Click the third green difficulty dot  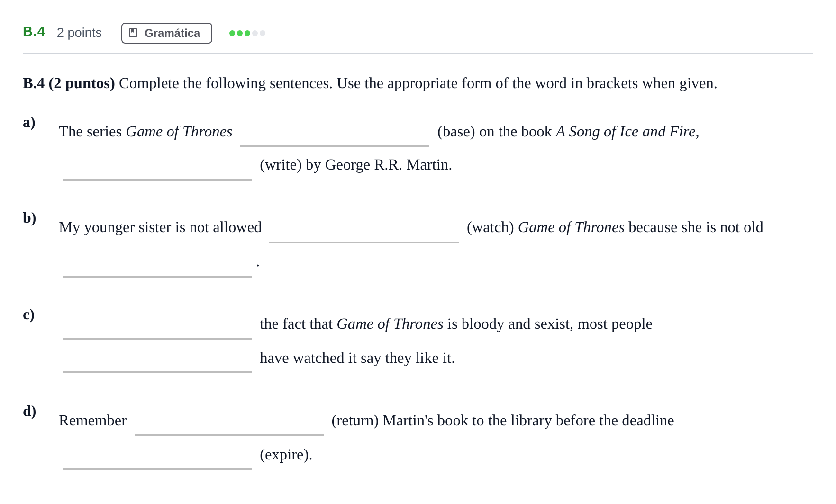click(x=247, y=33)
